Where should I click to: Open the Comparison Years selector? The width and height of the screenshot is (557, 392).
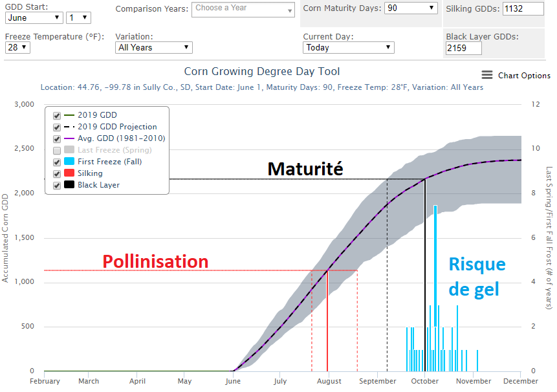(243, 9)
